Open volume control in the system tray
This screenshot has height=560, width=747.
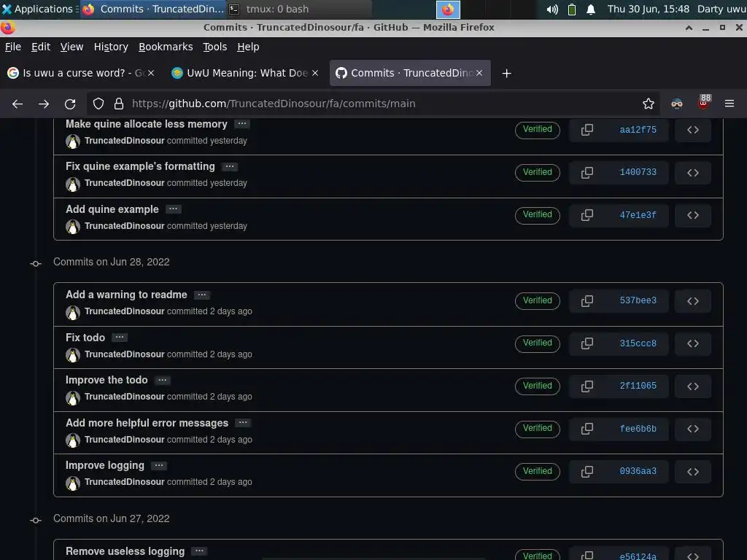[x=552, y=9]
